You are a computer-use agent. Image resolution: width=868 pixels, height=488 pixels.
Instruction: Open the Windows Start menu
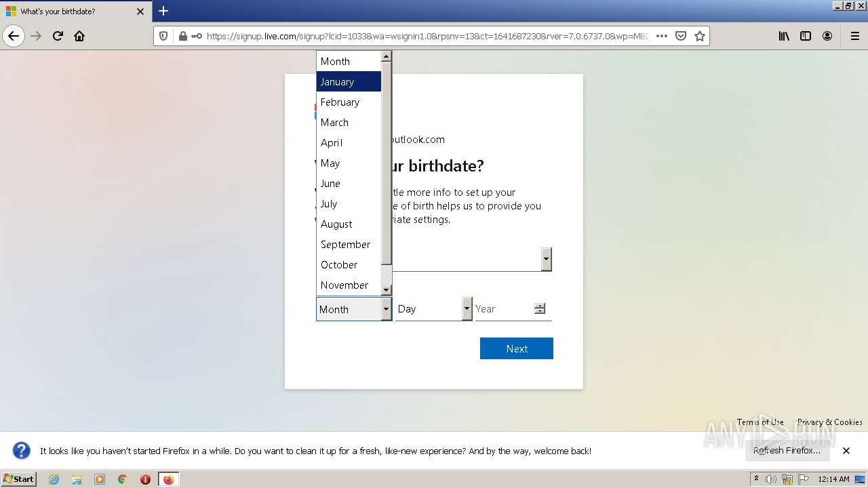coord(19,479)
